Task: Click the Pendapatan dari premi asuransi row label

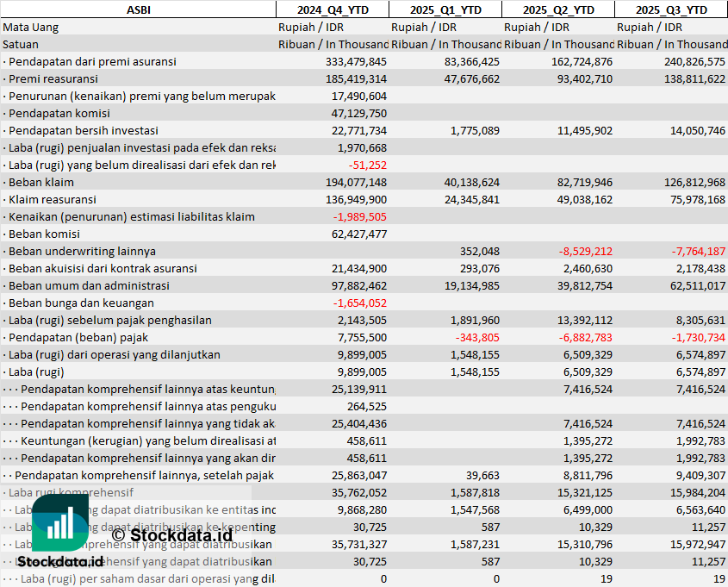Action: click(x=92, y=61)
